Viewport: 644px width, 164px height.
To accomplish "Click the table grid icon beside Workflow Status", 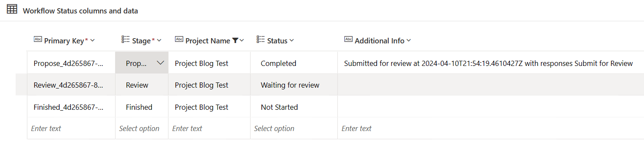I will (x=12, y=9).
